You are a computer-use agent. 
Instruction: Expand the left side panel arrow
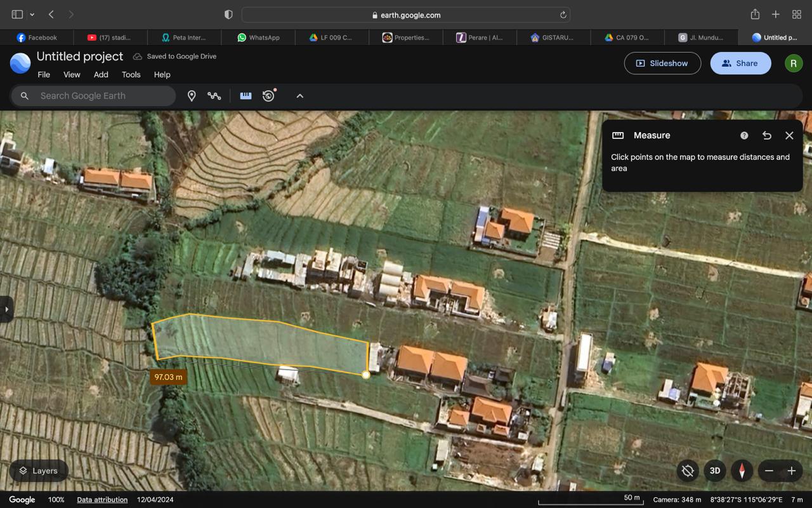6,309
